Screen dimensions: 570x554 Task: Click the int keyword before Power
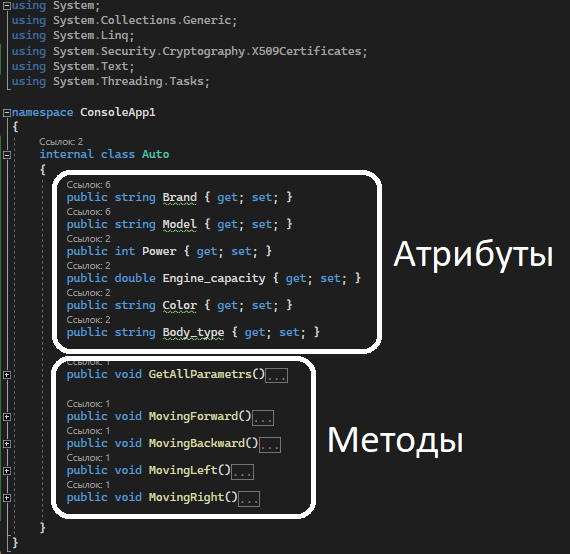pyautogui.click(x=125, y=251)
